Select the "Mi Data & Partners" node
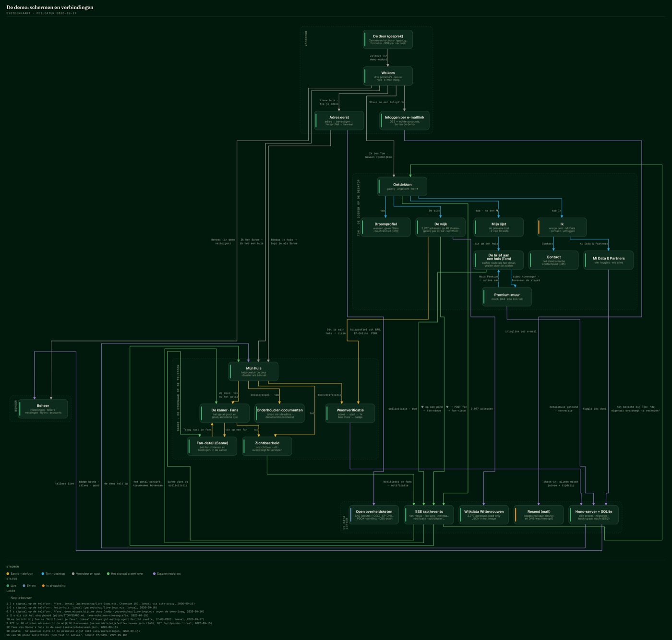The image size is (672, 640). click(x=609, y=260)
